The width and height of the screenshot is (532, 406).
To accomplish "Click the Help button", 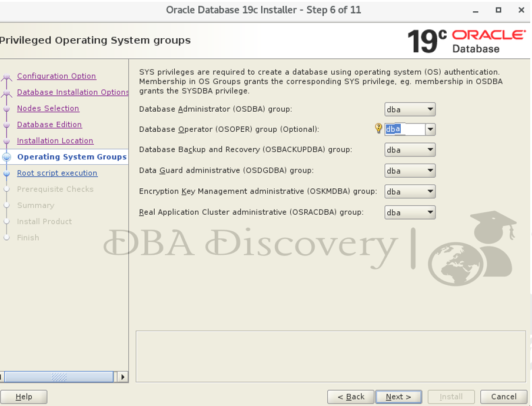I will point(24,397).
